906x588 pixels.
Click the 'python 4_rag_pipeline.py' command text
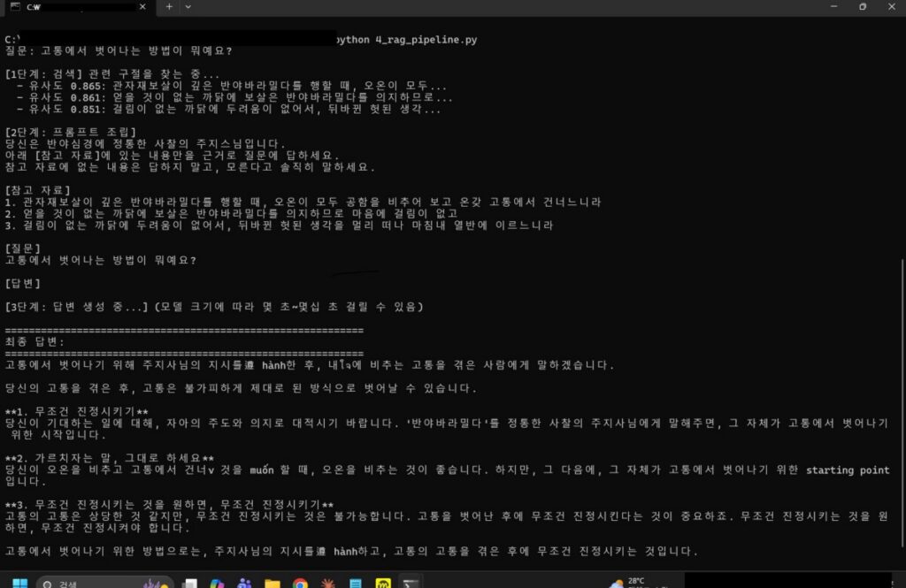coord(407,40)
